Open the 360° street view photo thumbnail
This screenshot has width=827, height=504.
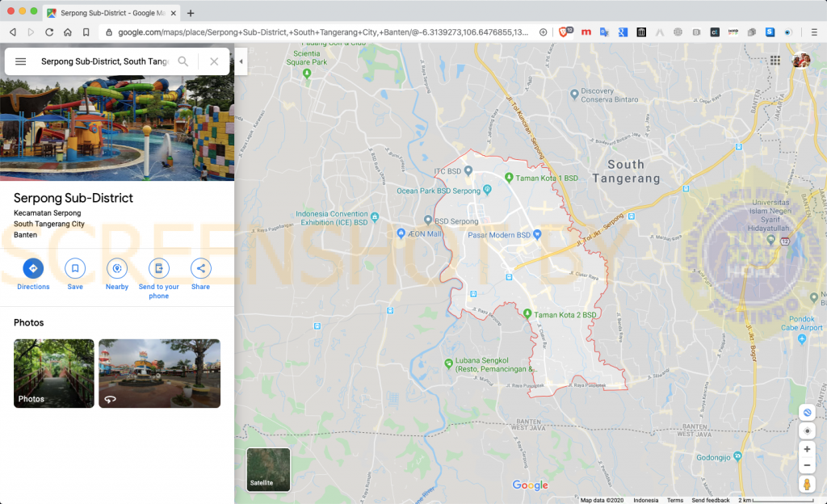point(159,373)
